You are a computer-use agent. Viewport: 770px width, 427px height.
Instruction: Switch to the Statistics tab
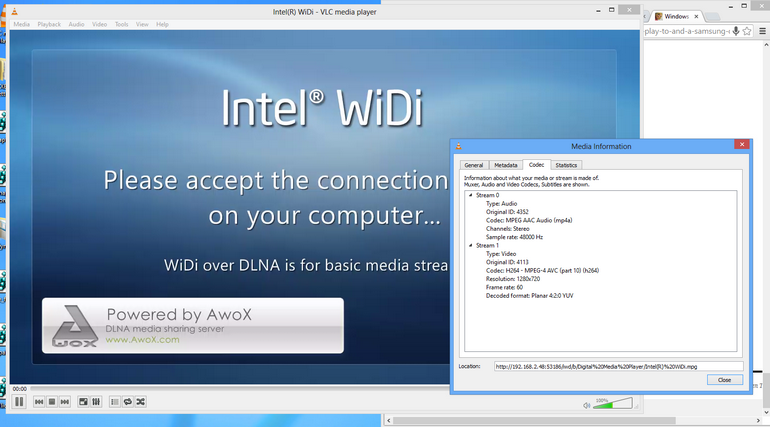coord(566,165)
